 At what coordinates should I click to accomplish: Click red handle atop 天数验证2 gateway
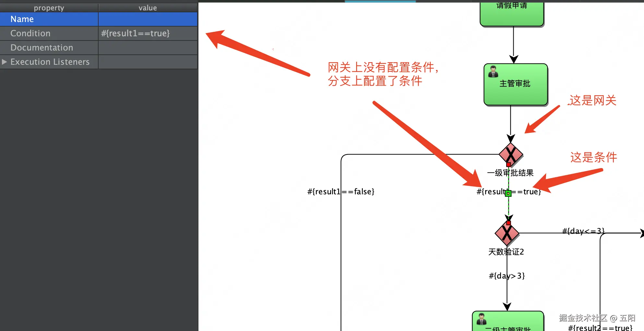[x=508, y=223]
